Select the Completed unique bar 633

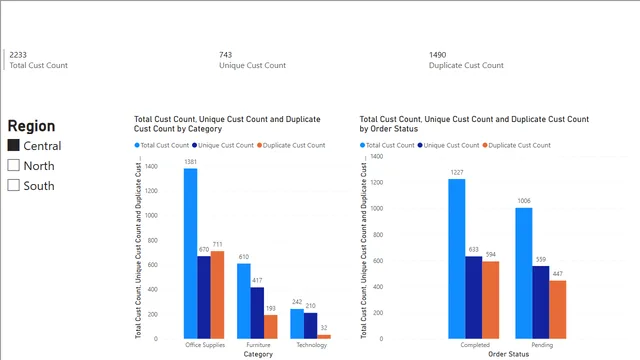474,298
